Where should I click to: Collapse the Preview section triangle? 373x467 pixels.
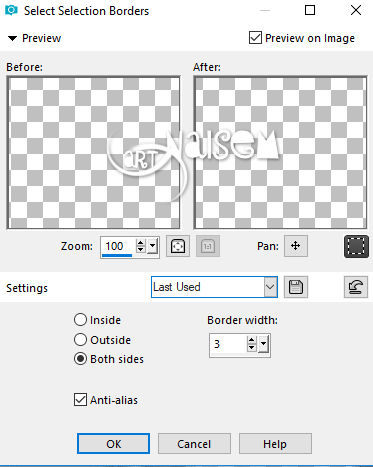[x=12, y=38]
